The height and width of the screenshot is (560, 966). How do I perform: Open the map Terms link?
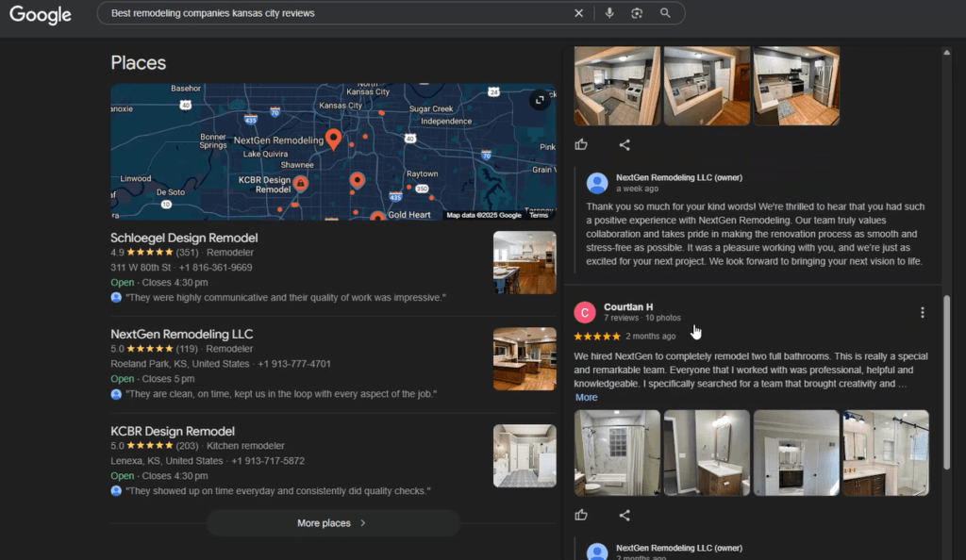pyautogui.click(x=539, y=215)
